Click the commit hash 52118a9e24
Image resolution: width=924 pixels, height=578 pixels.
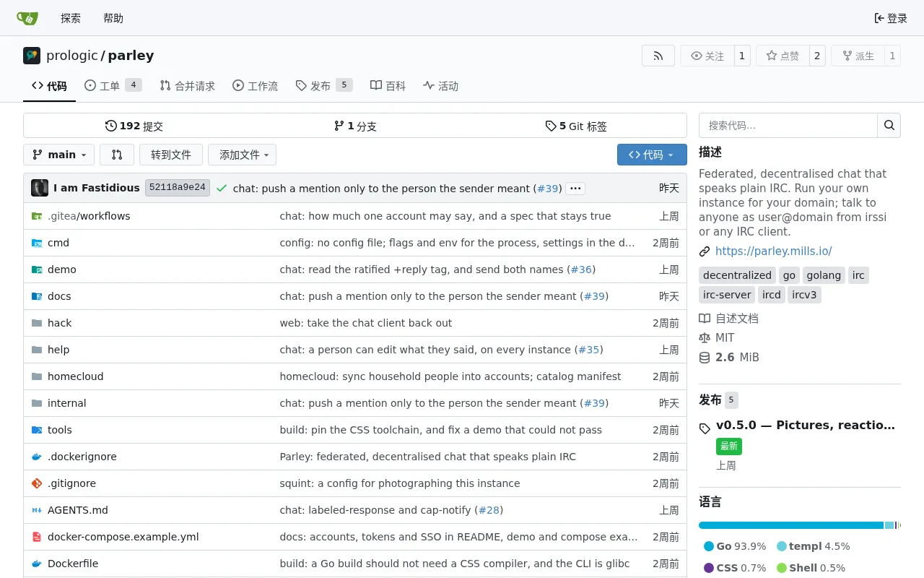(178, 188)
